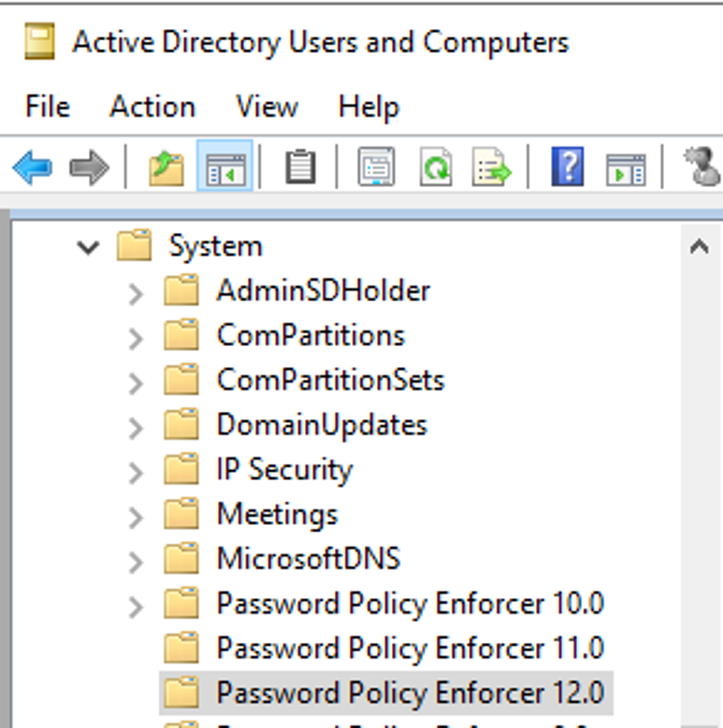The image size is (723, 728).
Task: Toggle Show/Hide Action Pane toolbar icon
Action: tap(626, 169)
